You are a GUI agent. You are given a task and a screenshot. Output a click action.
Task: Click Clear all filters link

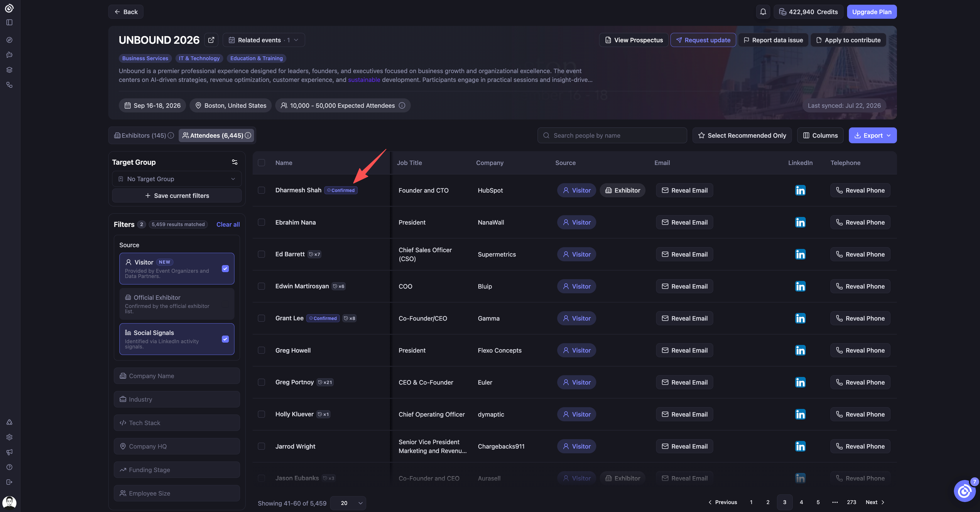(x=228, y=225)
